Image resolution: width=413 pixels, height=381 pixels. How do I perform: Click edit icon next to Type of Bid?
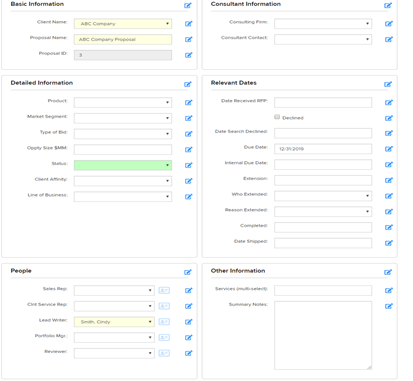(x=188, y=134)
